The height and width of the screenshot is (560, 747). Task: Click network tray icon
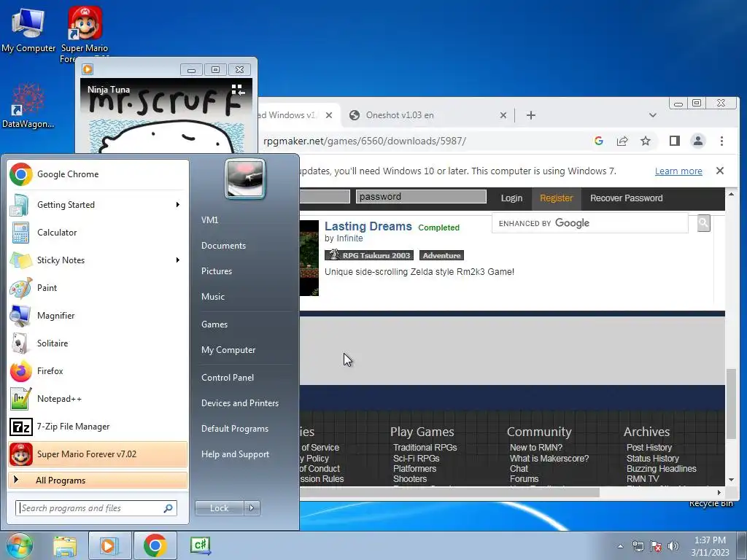(638, 546)
